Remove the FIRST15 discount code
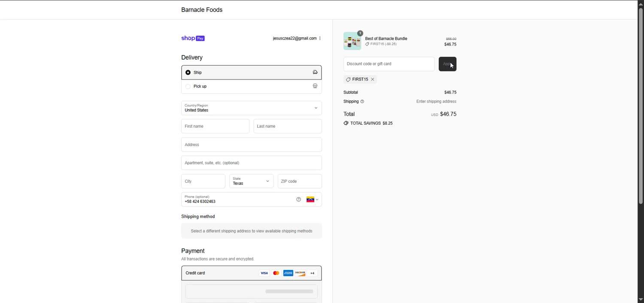The width and height of the screenshot is (644, 303). point(373,80)
